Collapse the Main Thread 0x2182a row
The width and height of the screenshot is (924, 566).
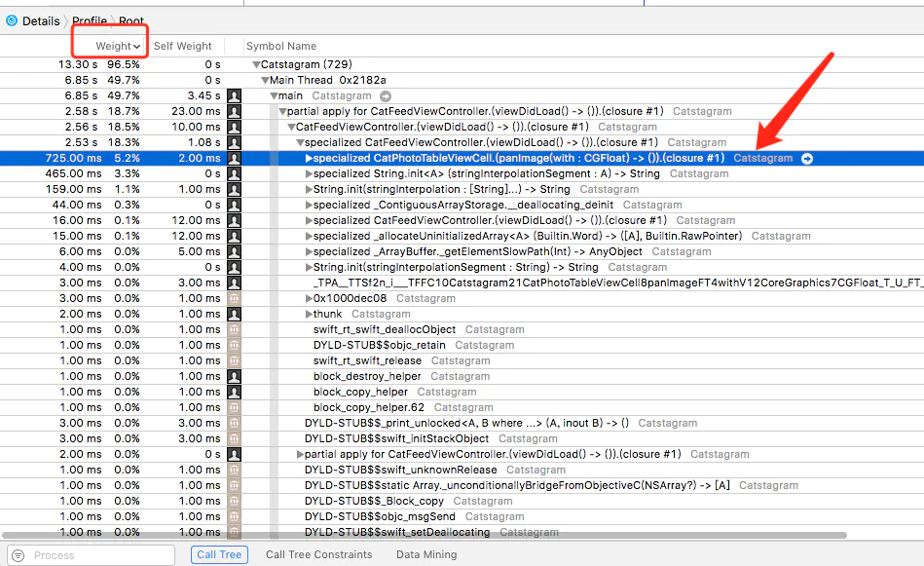pos(265,81)
